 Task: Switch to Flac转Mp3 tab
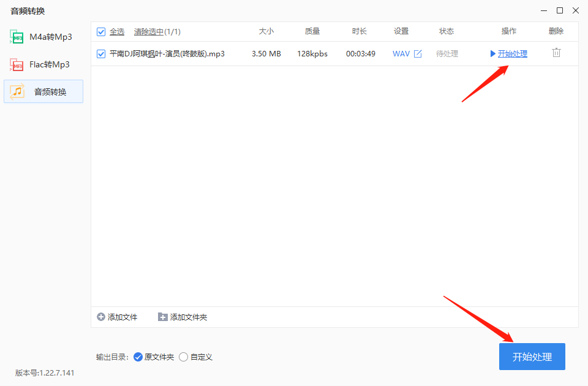click(43, 64)
